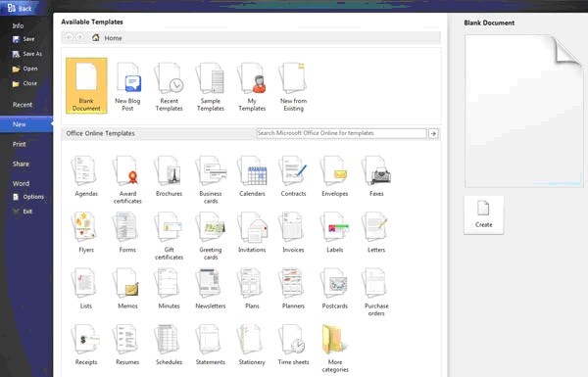Open the Invoices template category
The width and height of the screenshot is (588, 377).
click(293, 232)
